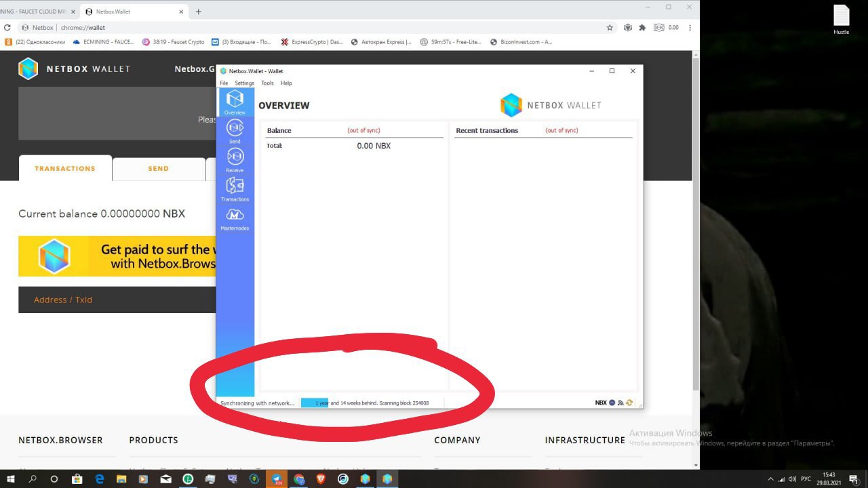Viewport: 868px width, 488px height.
Task: Open Microsoft Edge from the taskbar
Action: (x=99, y=479)
